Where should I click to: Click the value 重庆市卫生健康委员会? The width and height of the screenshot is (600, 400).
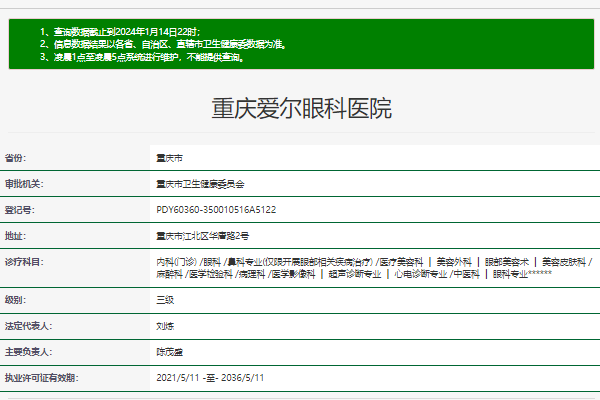coord(200,184)
